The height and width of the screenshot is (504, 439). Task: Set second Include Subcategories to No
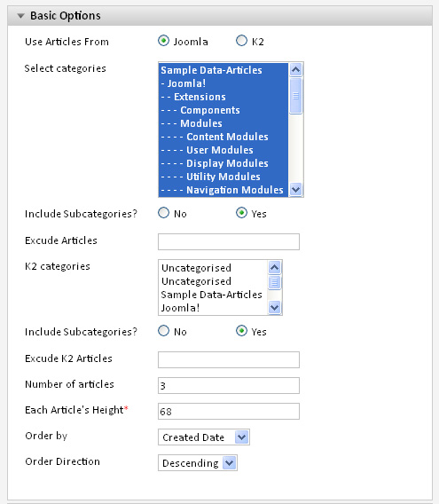click(x=163, y=331)
